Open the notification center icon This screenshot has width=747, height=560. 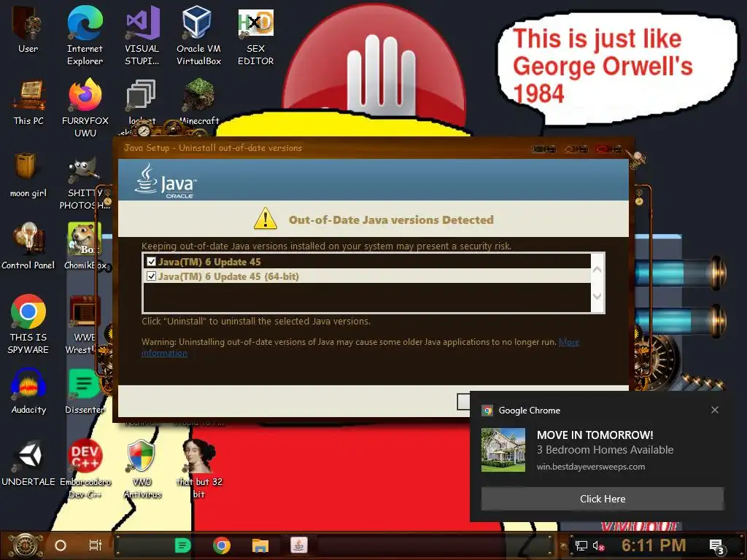717,547
